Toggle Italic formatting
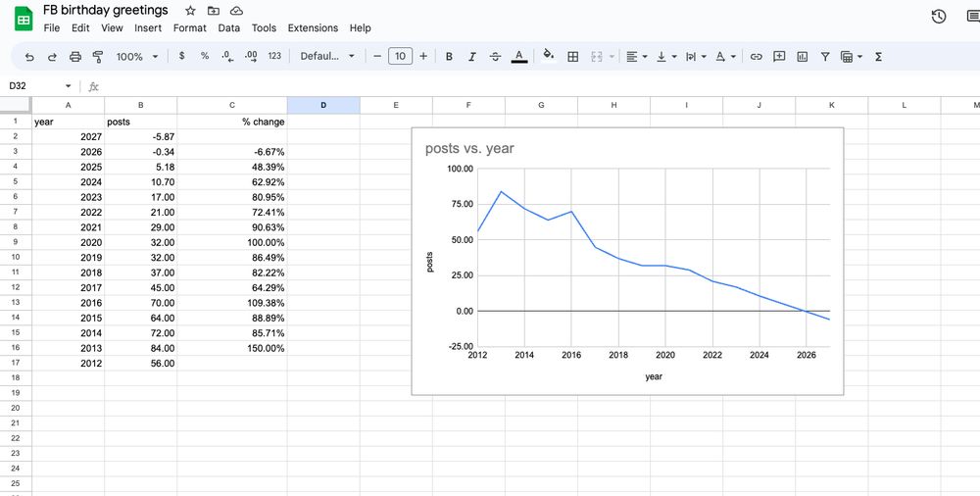Viewport: 980px width, 496px height. tap(472, 56)
